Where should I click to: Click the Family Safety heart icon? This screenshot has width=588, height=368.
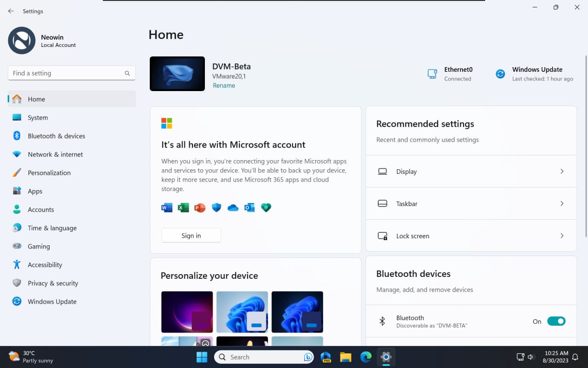tap(266, 207)
